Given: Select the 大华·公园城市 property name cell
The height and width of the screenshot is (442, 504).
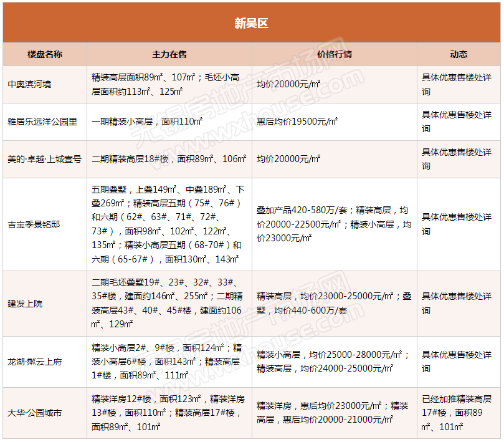Looking at the screenshot, I should [x=34, y=413].
